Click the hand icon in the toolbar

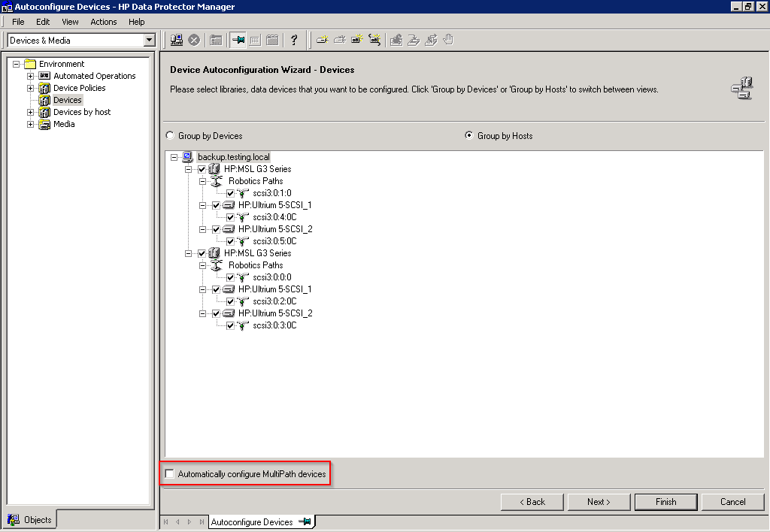tap(449, 40)
